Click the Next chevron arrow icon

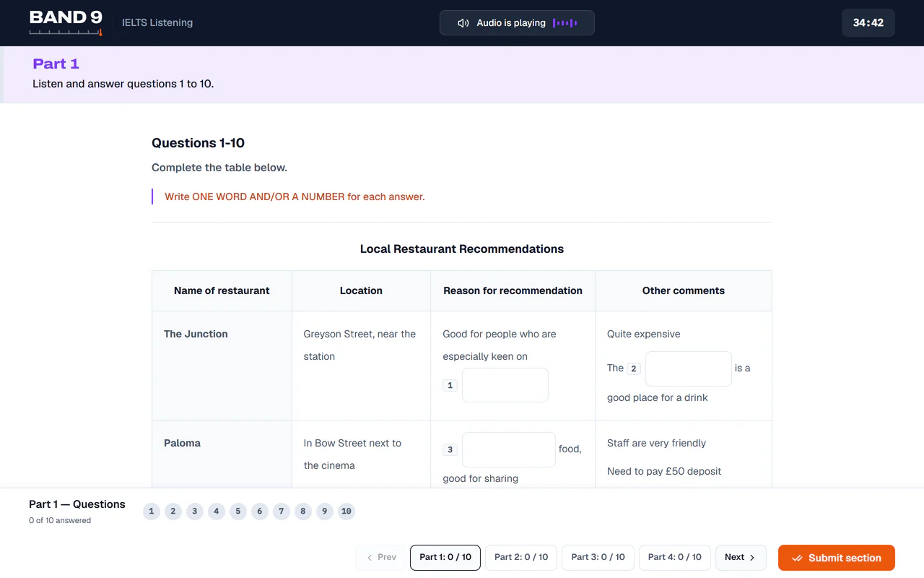coord(752,558)
